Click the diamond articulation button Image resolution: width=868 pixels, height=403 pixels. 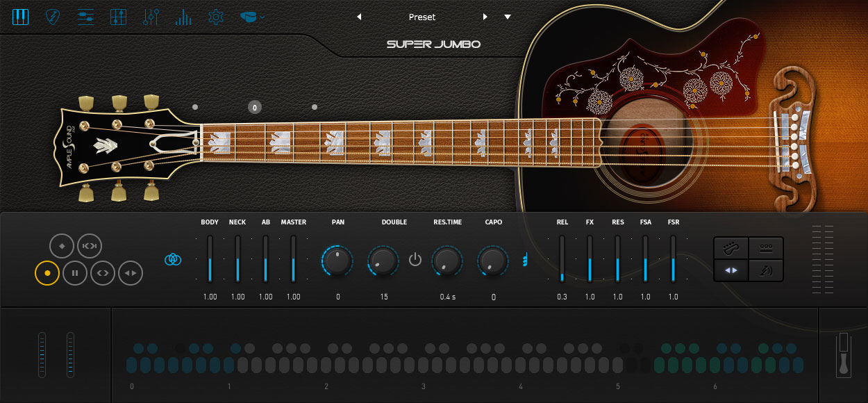click(62, 246)
